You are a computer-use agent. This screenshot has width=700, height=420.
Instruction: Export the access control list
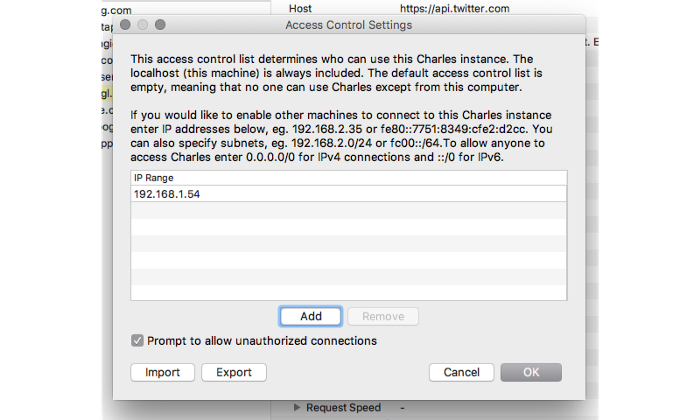[234, 372]
